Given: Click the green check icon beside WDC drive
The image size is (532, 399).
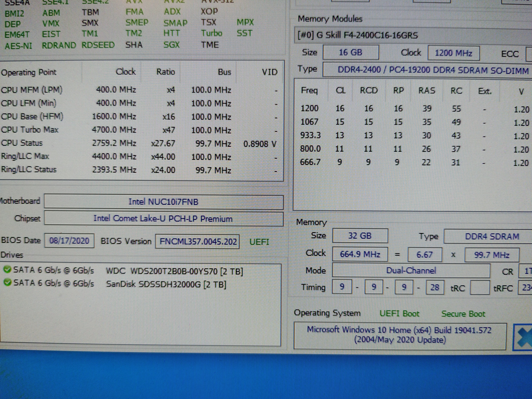Looking at the screenshot, I should point(7,270).
